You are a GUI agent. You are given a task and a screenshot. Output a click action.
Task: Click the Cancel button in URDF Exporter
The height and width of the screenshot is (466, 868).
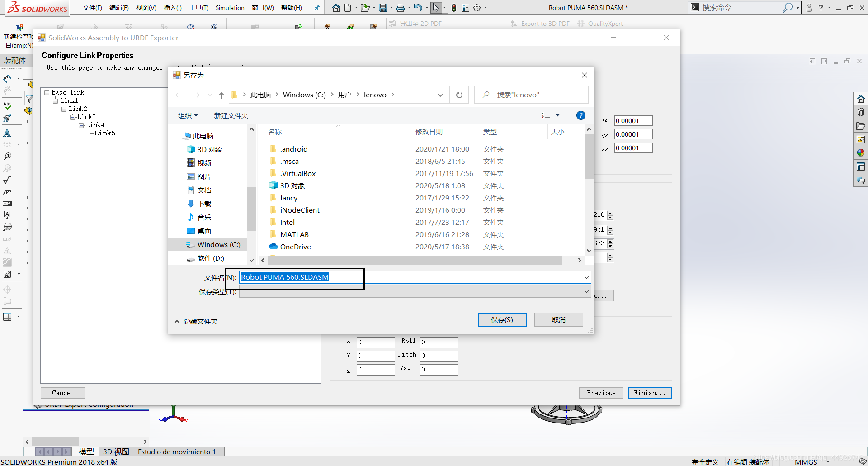point(62,393)
